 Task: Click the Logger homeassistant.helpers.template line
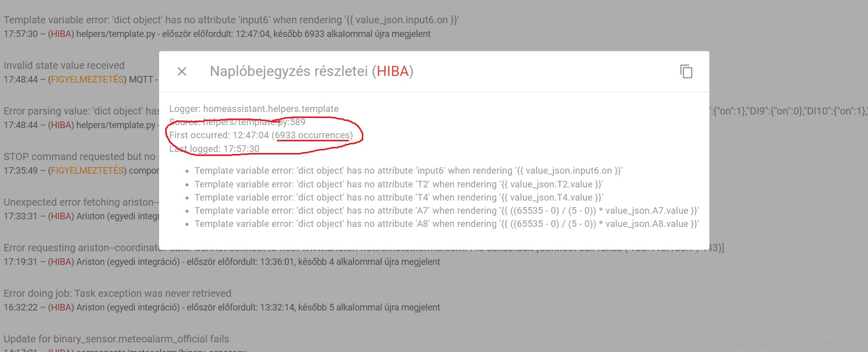[254, 109]
